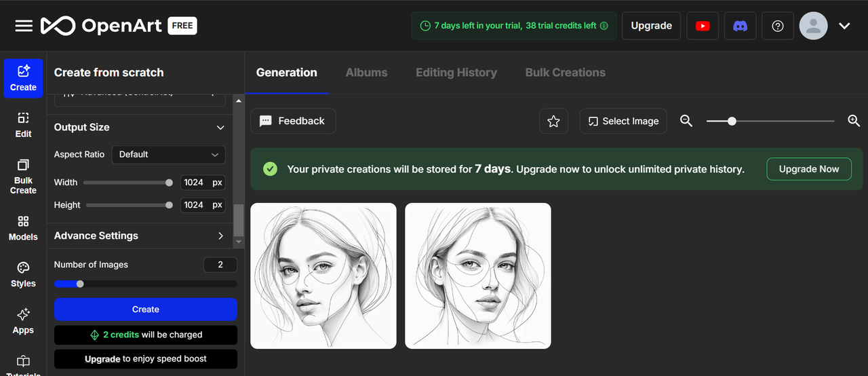The image size is (868, 376).
Task: Switch to the Albums tab
Action: (x=366, y=73)
